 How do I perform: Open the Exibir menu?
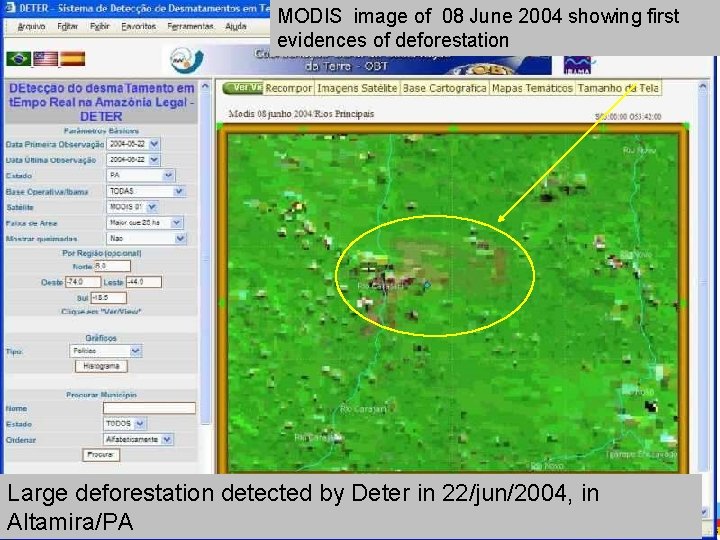tap(100, 27)
